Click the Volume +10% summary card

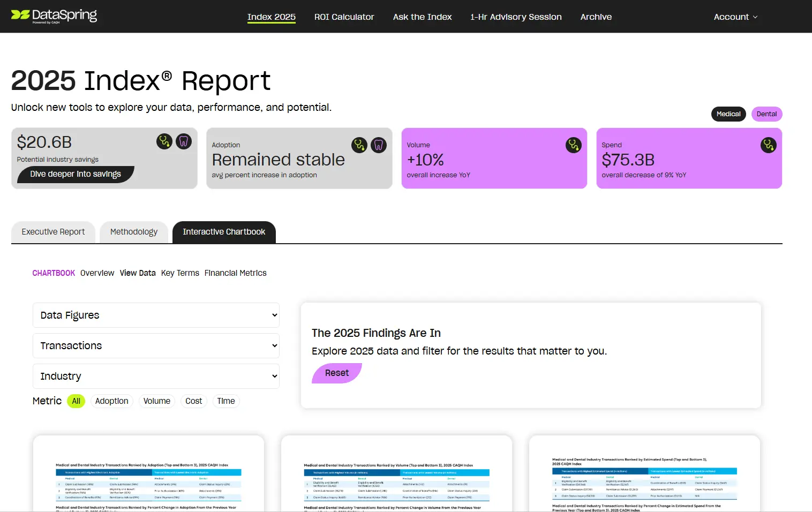point(494,158)
